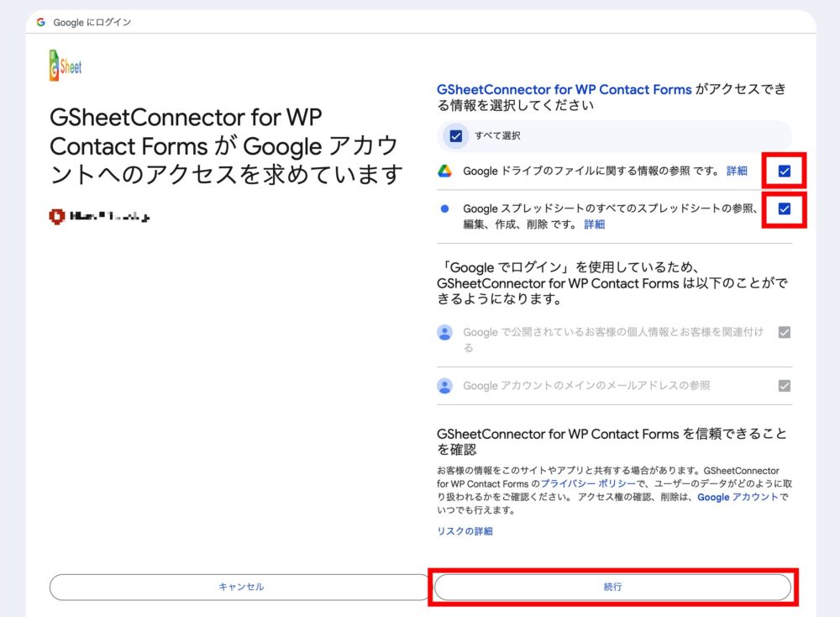Open the リスクの詳細 link
This screenshot has width=840, height=617.
(x=465, y=531)
